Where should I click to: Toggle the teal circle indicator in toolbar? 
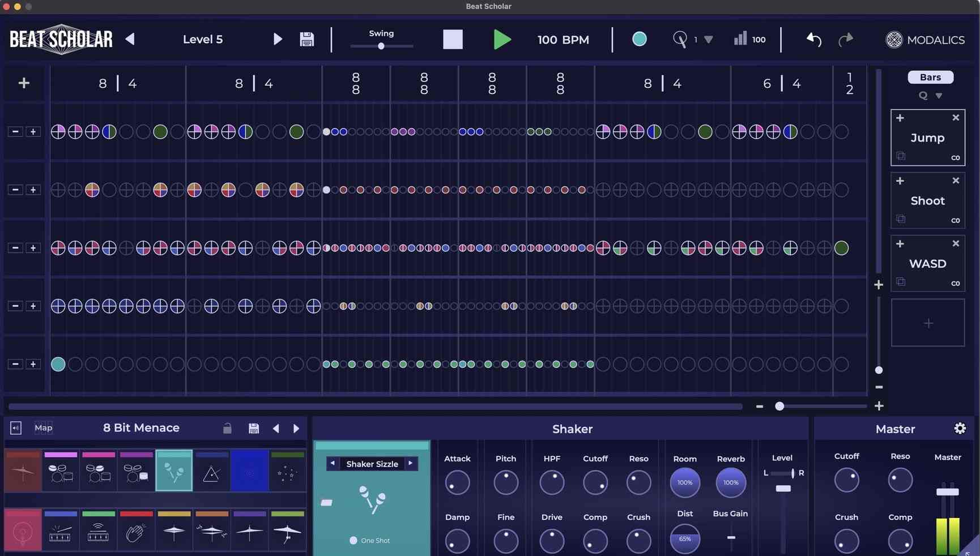[639, 39]
